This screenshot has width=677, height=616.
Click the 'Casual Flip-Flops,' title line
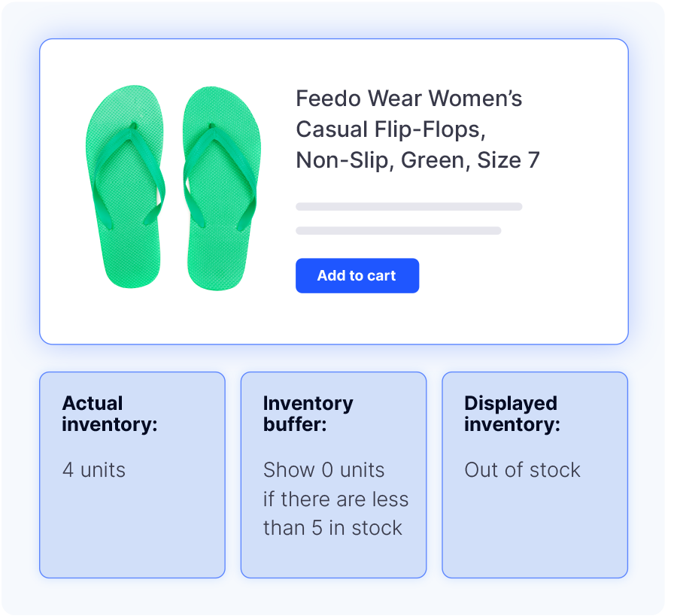click(390, 129)
